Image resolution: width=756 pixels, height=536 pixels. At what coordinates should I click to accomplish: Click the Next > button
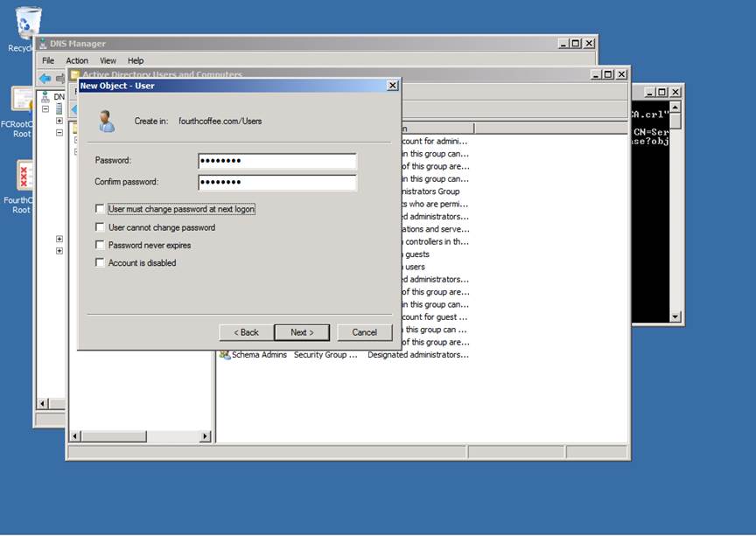301,332
